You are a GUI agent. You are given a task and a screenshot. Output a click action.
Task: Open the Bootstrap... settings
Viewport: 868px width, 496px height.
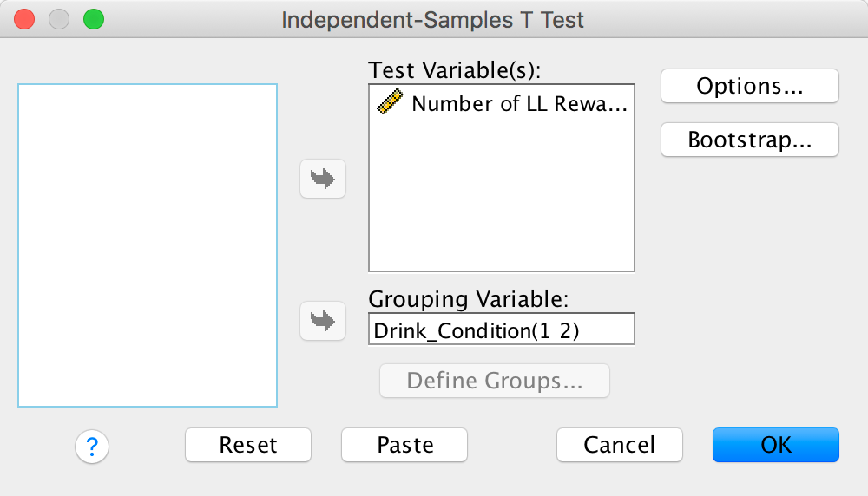(750, 140)
